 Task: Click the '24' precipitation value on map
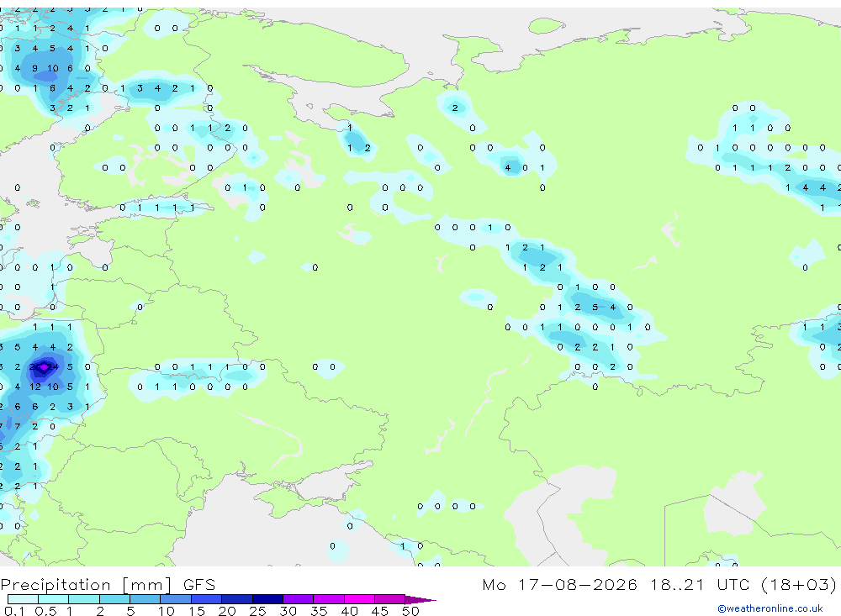click(x=52, y=366)
